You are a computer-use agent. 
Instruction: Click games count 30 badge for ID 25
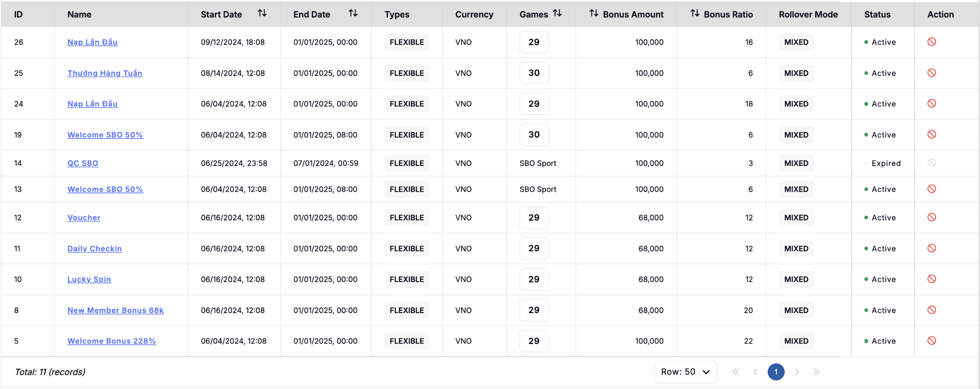click(534, 73)
